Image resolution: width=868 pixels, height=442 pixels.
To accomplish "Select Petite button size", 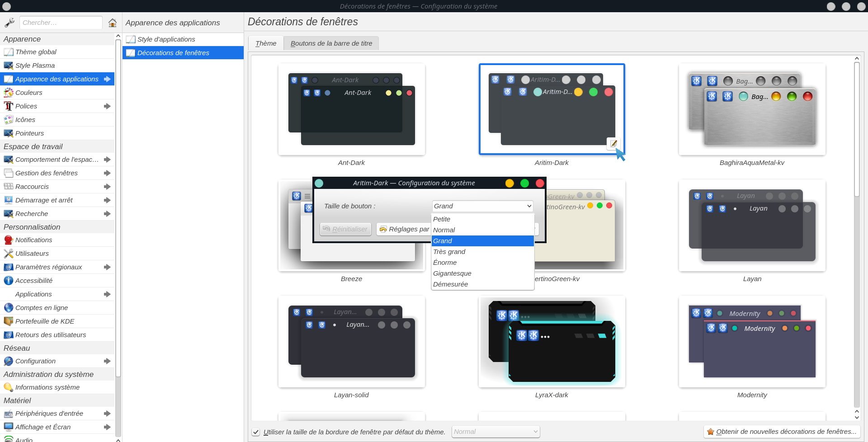I will (x=483, y=219).
